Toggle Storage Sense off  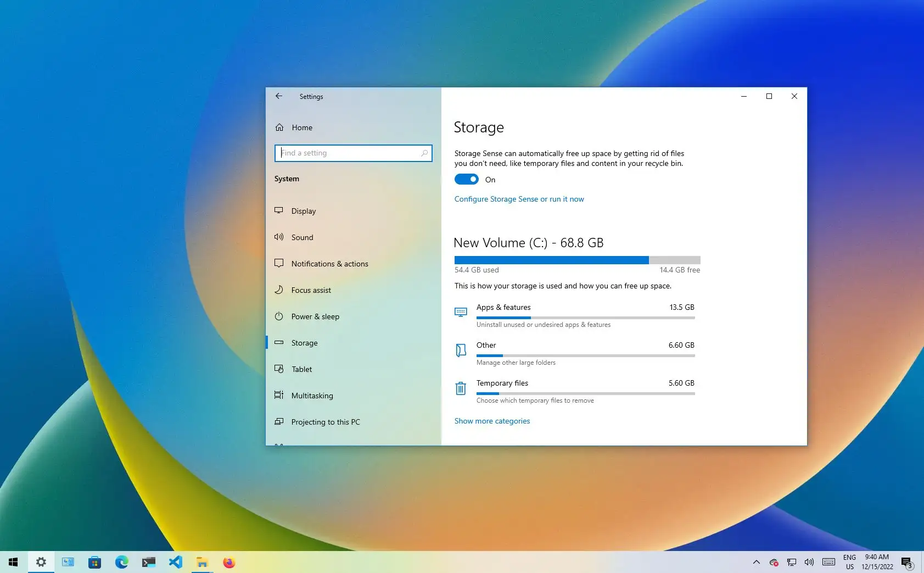coord(466,179)
